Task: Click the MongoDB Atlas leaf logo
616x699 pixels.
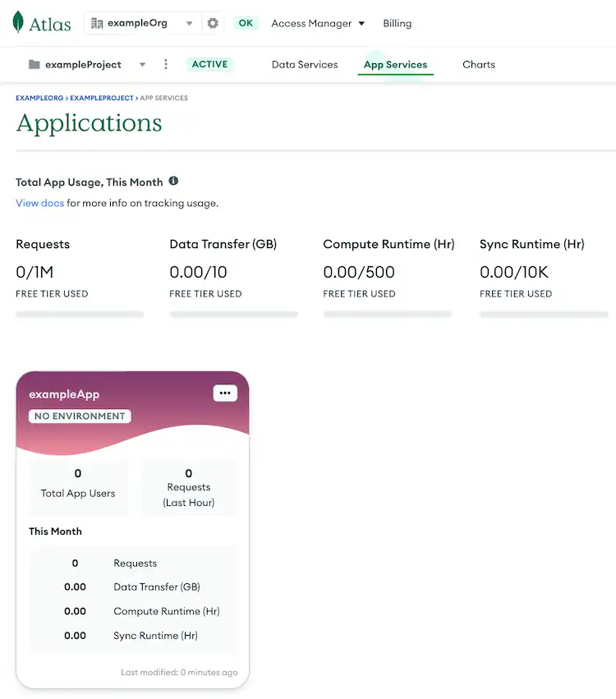Action: (x=16, y=24)
